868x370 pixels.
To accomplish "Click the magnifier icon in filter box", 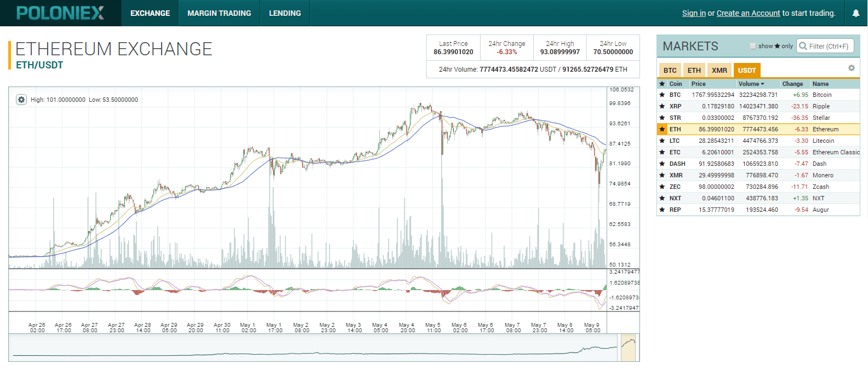I will click(803, 46).
